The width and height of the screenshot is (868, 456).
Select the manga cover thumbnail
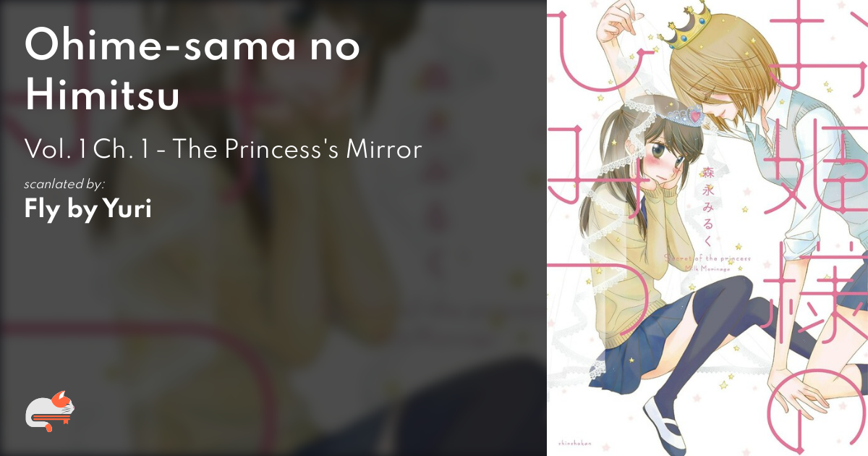[x=707, y=228]
